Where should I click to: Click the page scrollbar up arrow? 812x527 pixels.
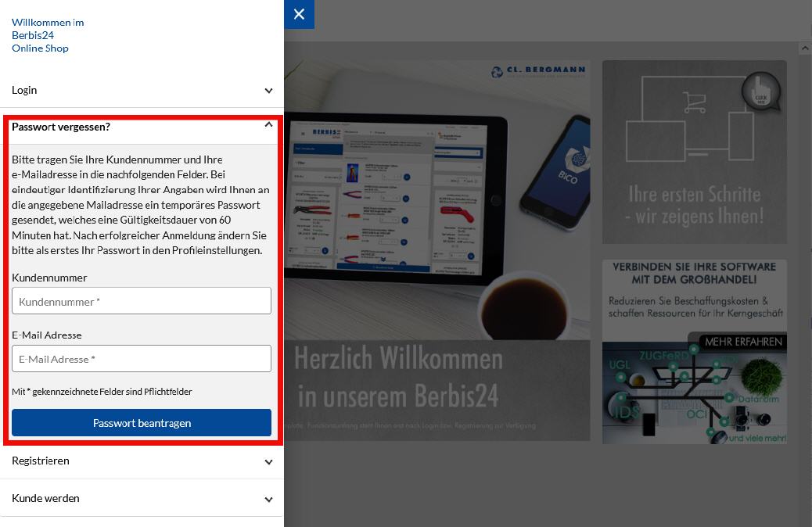(805, 48)
